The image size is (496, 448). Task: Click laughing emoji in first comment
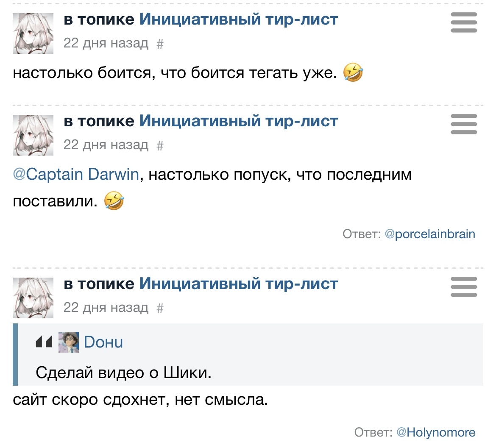[x=353, y=72]
